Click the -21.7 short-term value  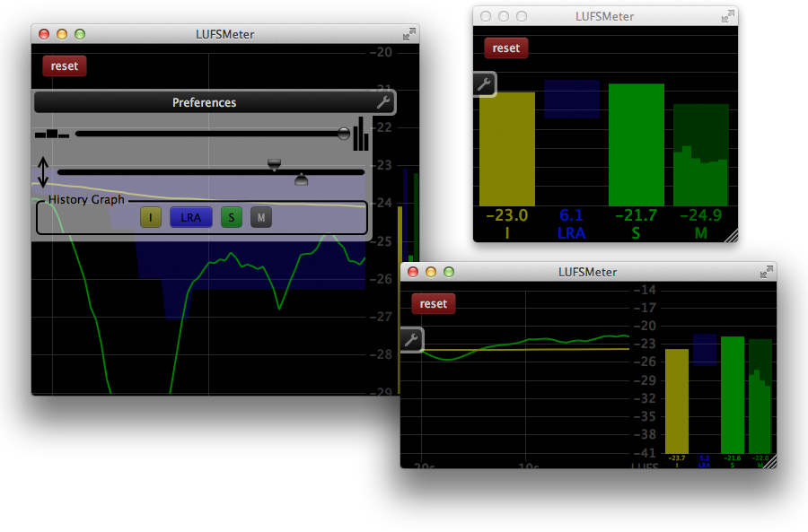point(637,215)
